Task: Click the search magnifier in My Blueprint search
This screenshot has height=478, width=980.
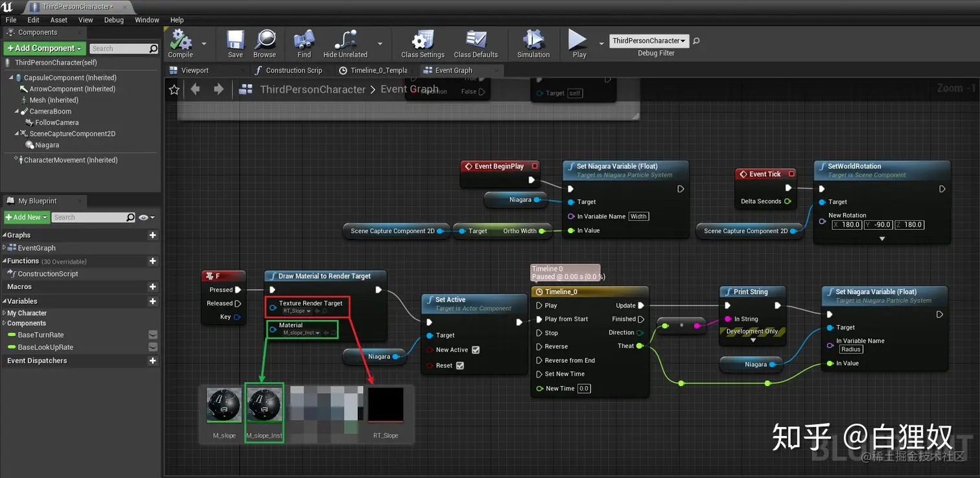Action: click(131, 218)
